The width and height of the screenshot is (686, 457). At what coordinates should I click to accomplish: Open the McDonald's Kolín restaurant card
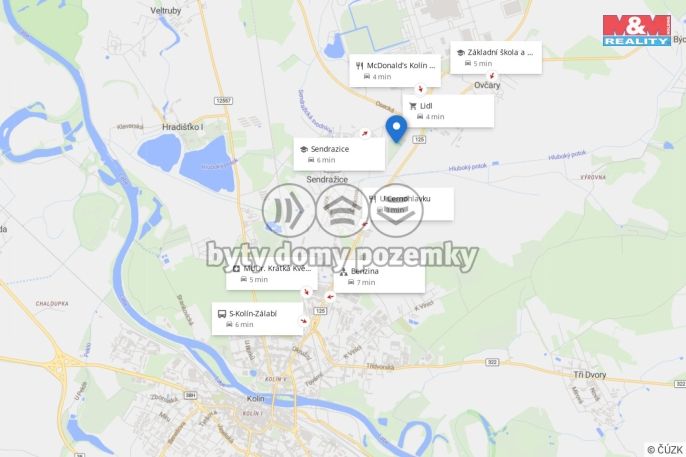[395, 71]
